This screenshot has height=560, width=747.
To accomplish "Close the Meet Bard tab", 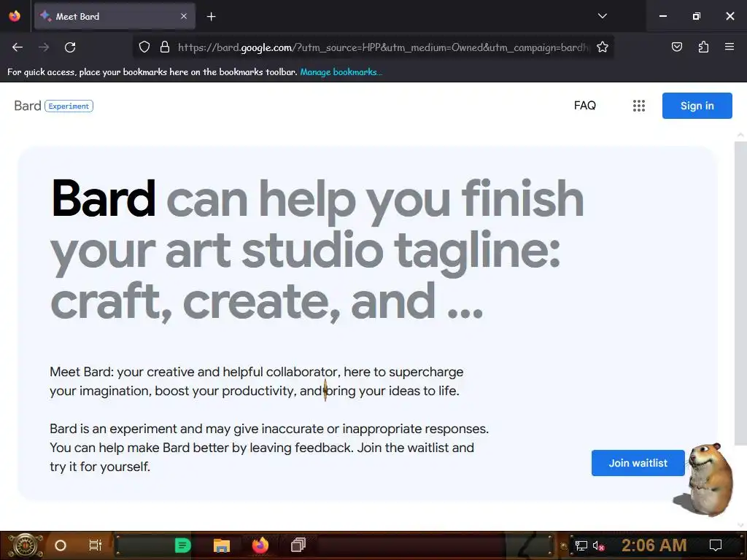I will (184, 16).
